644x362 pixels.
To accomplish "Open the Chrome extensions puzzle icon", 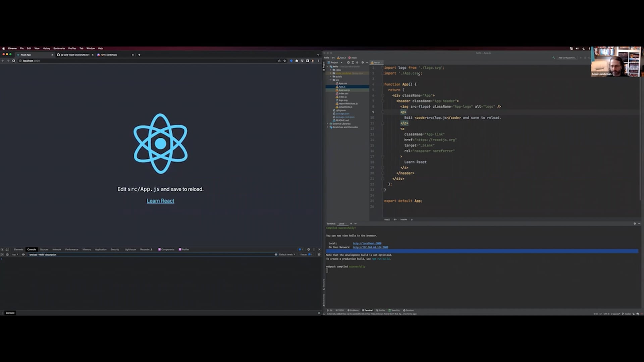I will point(297,61).
